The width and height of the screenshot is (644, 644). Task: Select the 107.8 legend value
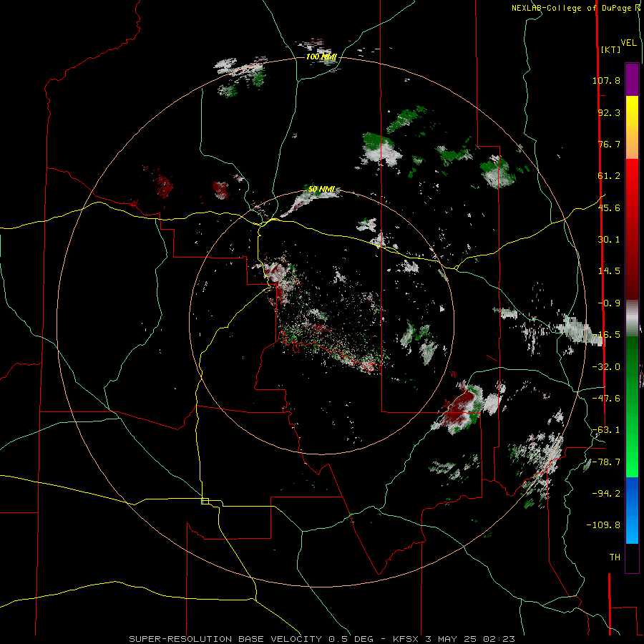[x=606, y=80]
